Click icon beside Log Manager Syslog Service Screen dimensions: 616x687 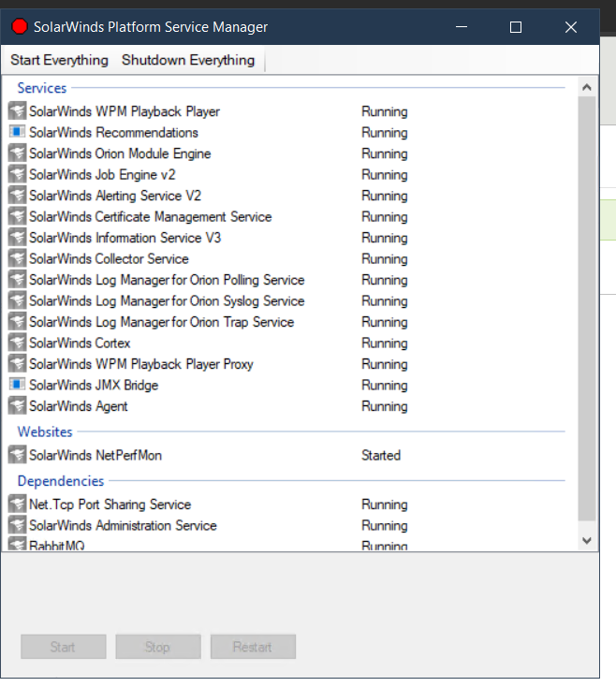[17, 300]
